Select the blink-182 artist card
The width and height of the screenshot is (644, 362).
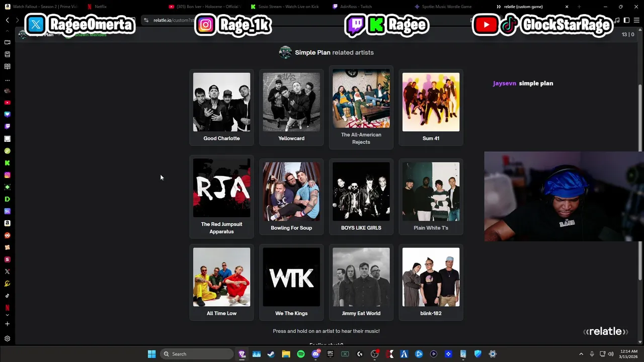[431, 282]
